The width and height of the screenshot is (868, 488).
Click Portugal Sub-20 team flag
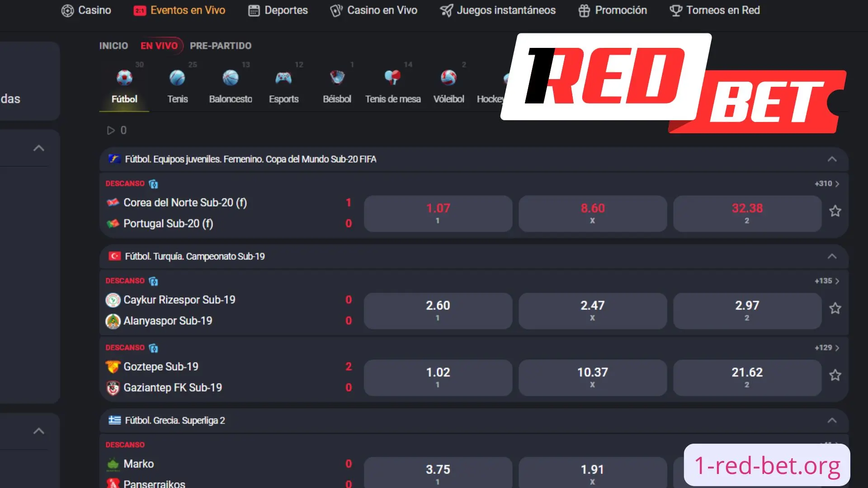[113, 223]
